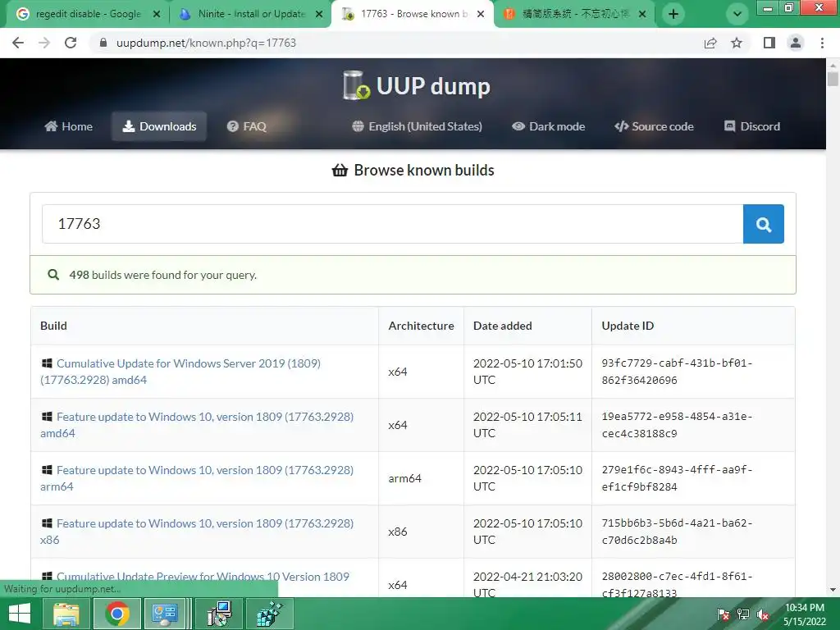Go to the Home nav item

(69, 126)
